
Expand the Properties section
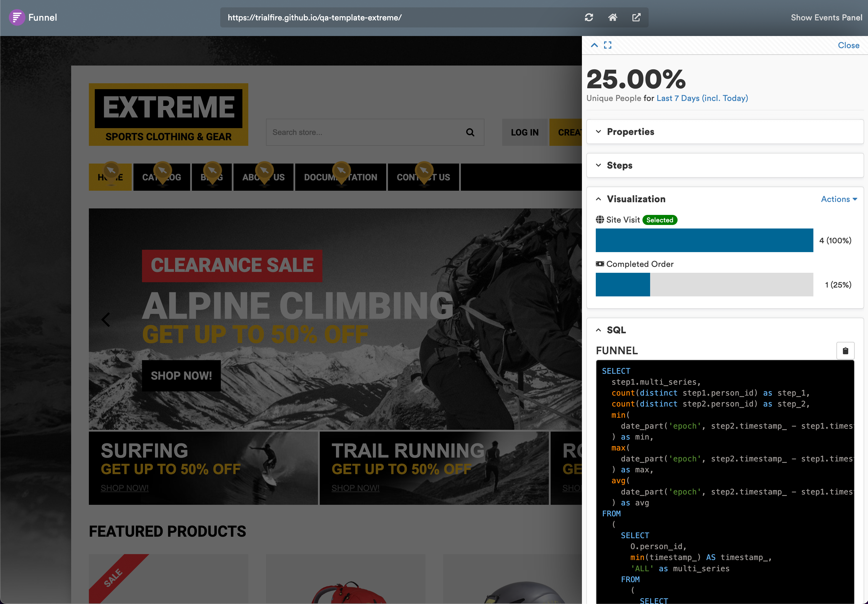[630, 132]
